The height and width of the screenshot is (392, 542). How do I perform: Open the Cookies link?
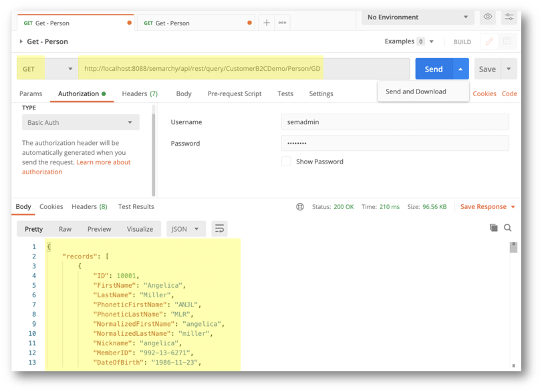[x=485, y=93]
